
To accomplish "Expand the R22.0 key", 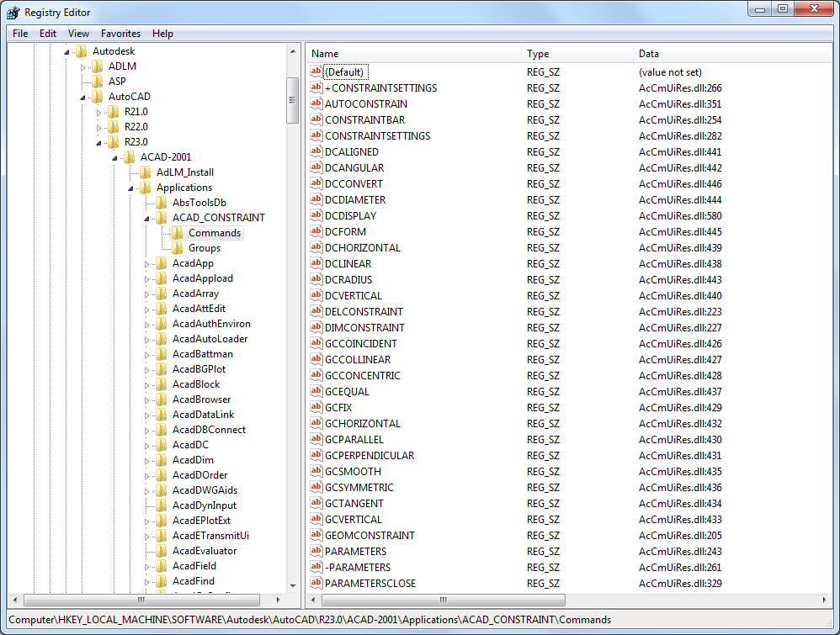I will coord(98,128).
